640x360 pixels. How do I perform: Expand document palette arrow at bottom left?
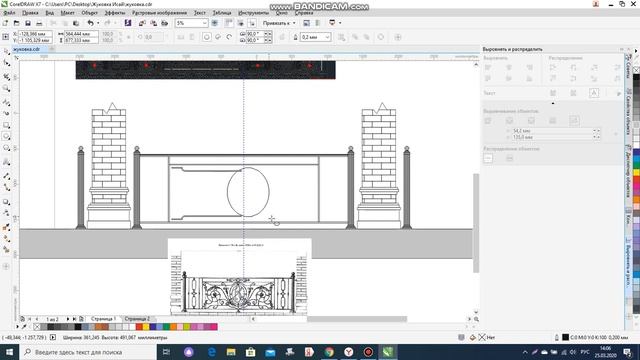coord(17,327)
